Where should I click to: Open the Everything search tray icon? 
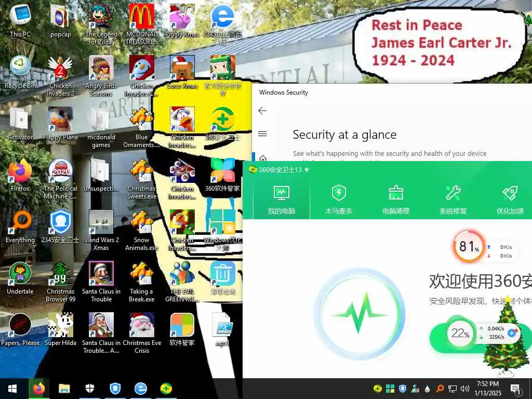click(x=440, y=389)
